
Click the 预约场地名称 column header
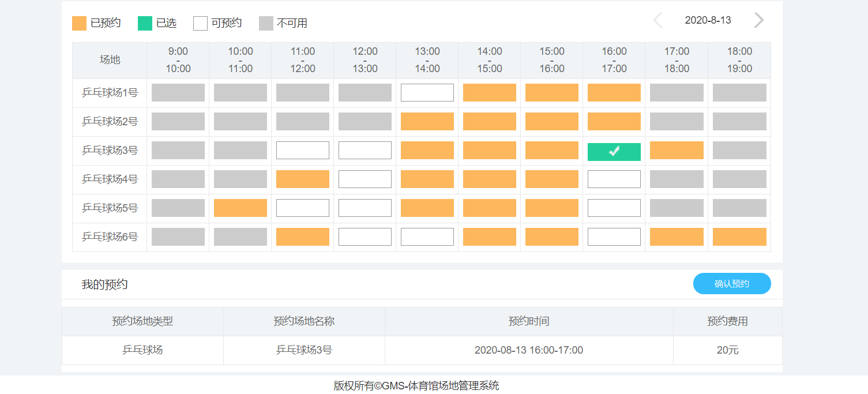tap(304, 321)
